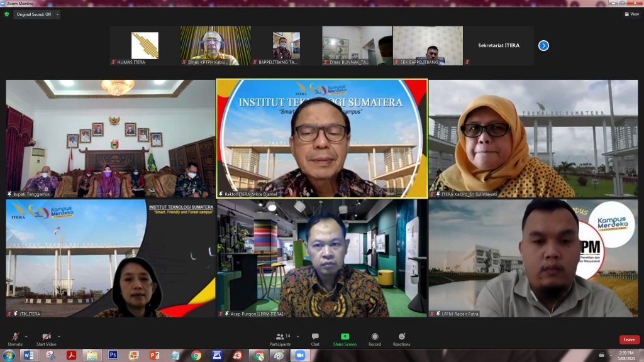The height and width of the screenshot is (362, 644).
Task: Click the Rektor ITERA Mitra Djamal video
Action: point(322,139)
